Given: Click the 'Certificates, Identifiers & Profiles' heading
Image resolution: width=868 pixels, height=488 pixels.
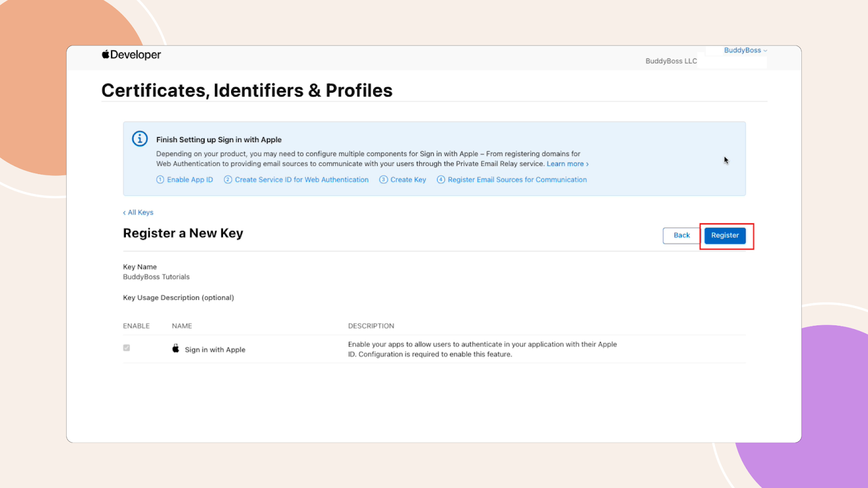Looking at the screenshot, I should pyautogui.click(x=247, y=91).
